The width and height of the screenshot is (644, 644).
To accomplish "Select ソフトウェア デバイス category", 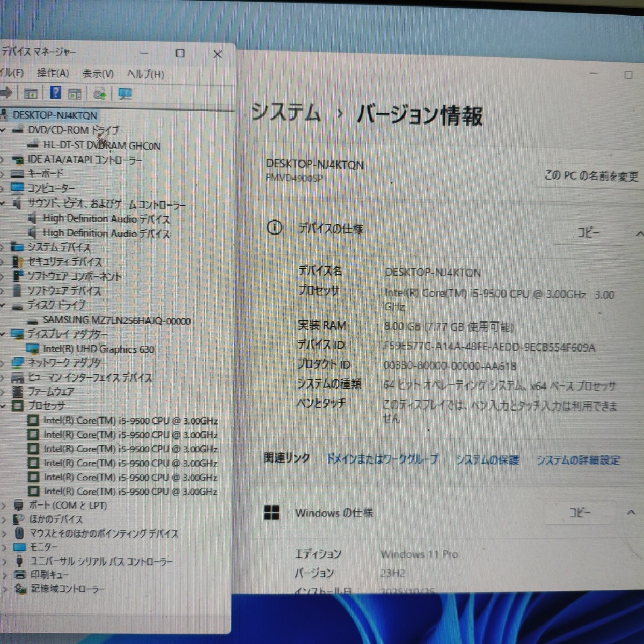I will click(64, 291).
